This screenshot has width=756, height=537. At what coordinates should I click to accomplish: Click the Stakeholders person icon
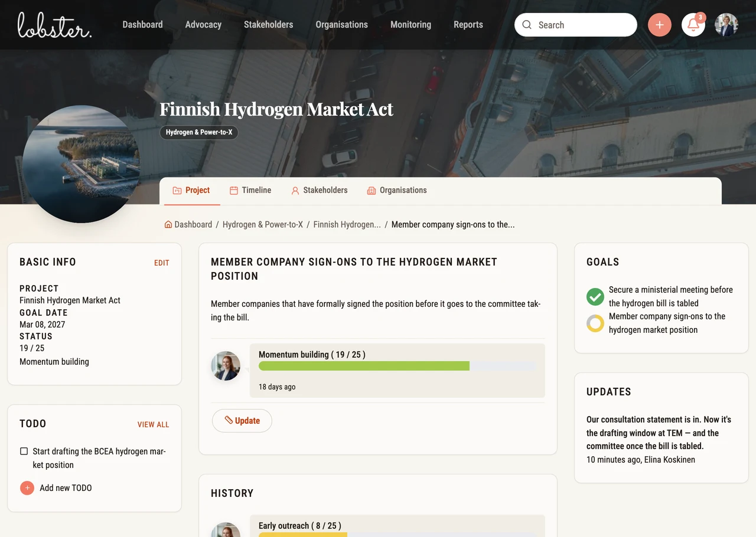click(295, 191)
